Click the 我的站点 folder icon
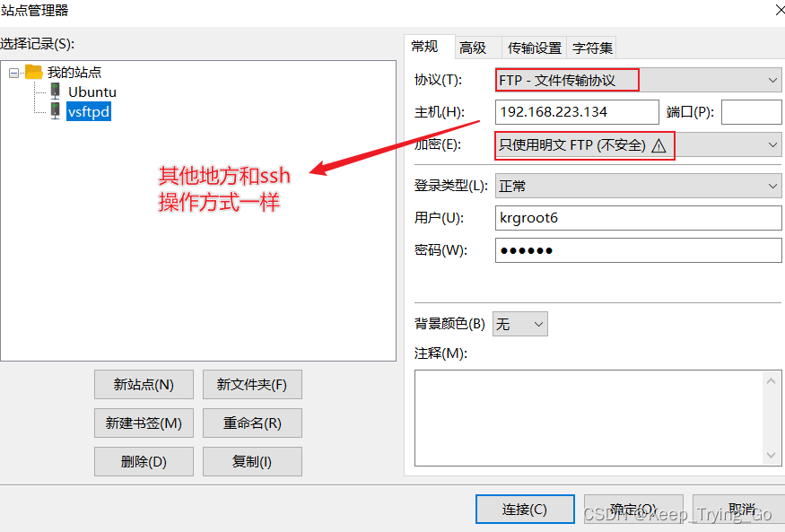 (x=36, y=72)
